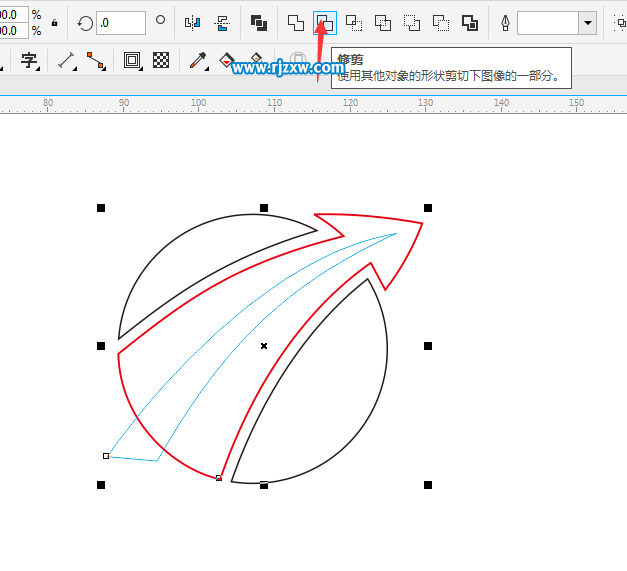Image resolution: width=627 pixels, height=571 pixels.
Task: Click the Create boundary button
Action: click(469, 22)
